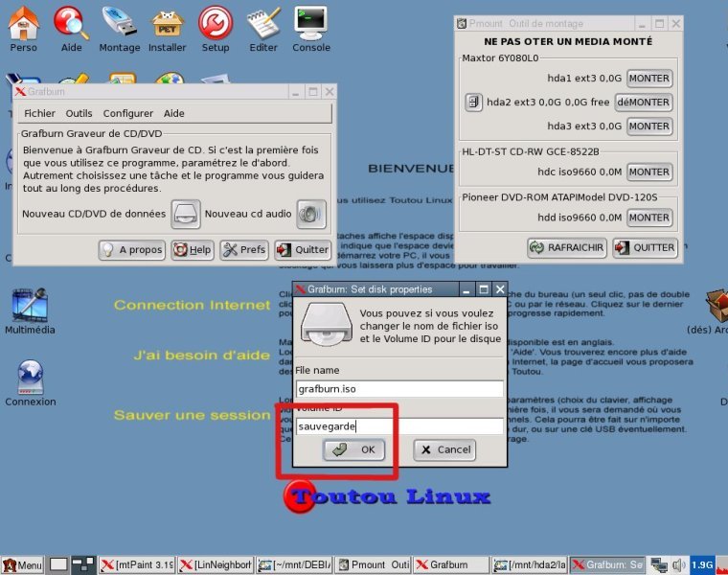Open the Menu button on the taskbar
Image resolution: width=728 pixels, height=575 pixels.
tap(22, 565)
